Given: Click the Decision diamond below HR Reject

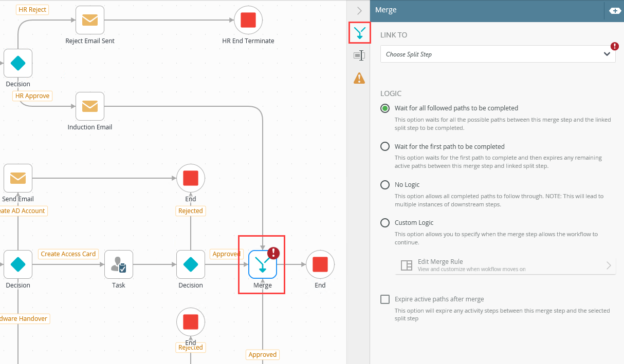Looking at the screenshot, I should click(18, 63).
